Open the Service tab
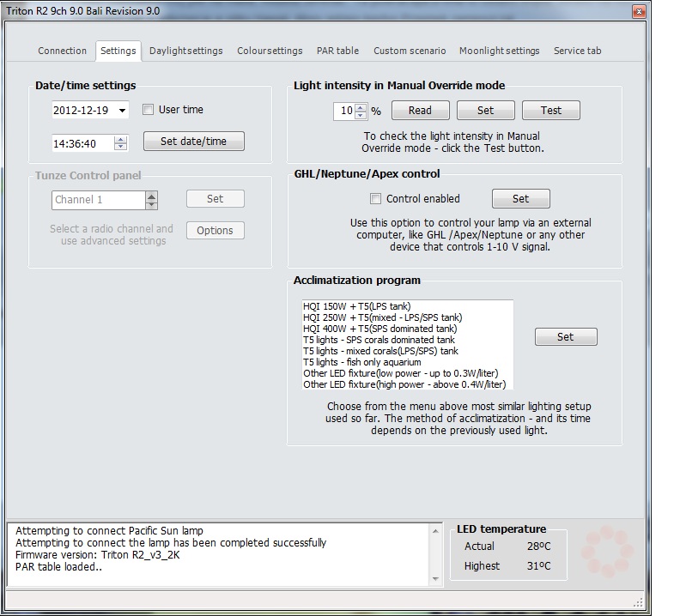 [577, 51]
